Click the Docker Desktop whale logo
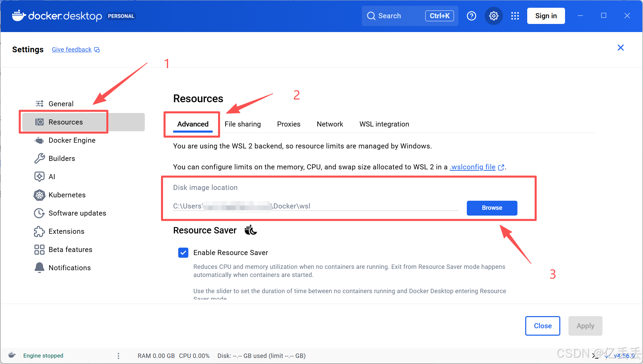 click(19, 16)
